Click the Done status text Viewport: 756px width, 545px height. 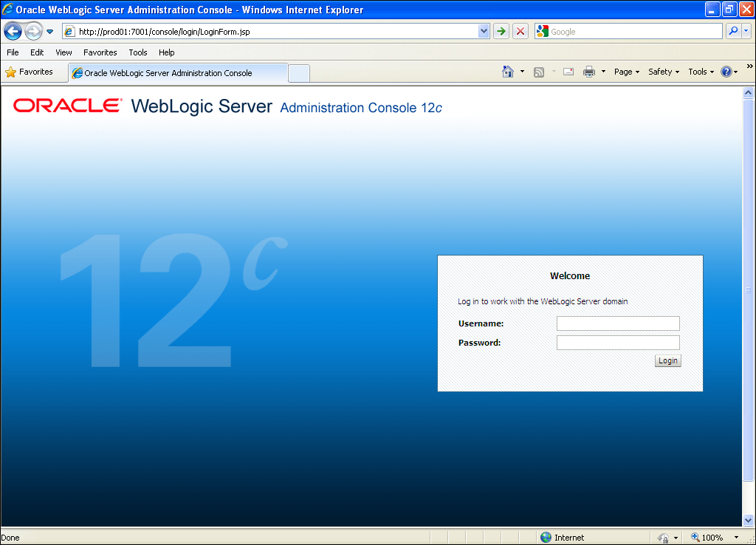pos(10,538)
